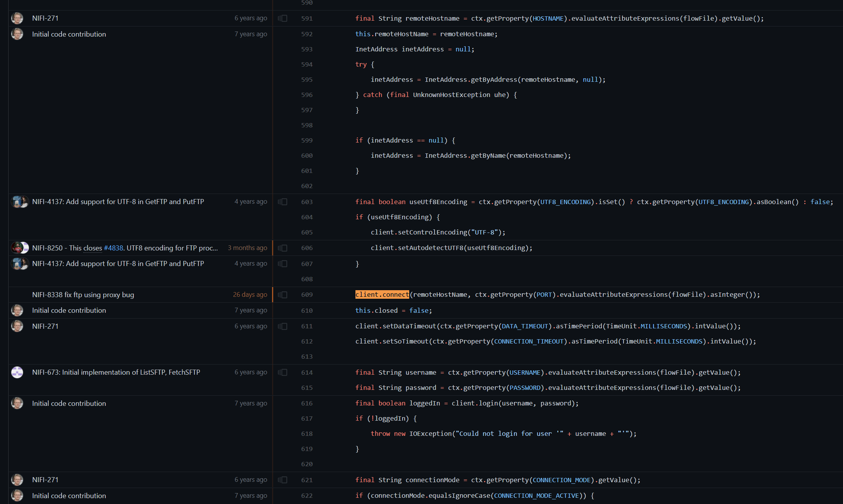View blame prior to change at line 606
Screen dimensions: 843x504
click(x=283, y=248)
